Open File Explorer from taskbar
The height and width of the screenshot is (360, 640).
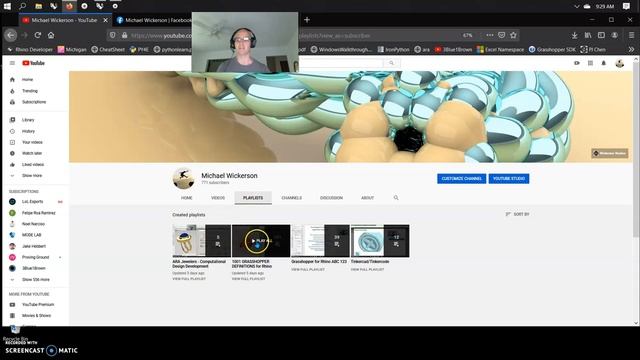[38, 6]
